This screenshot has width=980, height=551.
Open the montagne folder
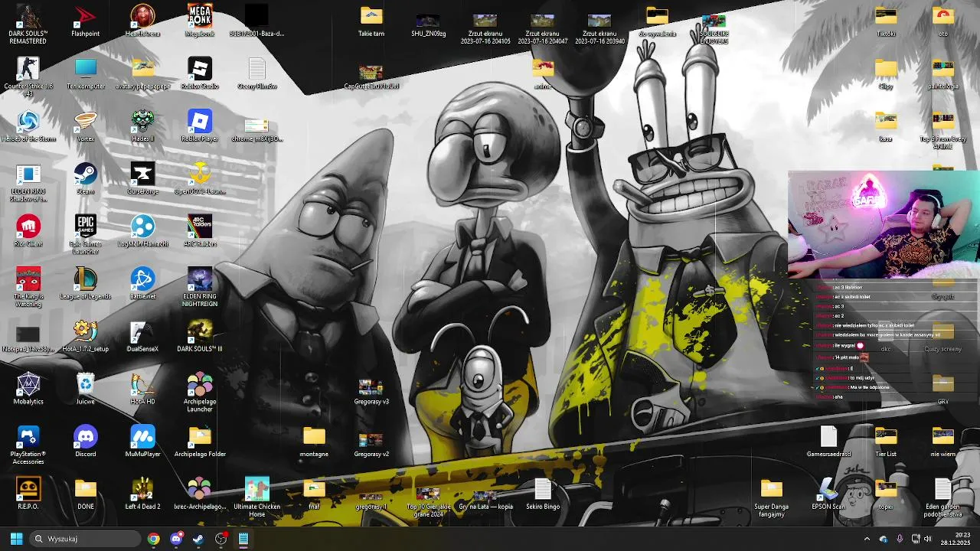tap(314, 442)
